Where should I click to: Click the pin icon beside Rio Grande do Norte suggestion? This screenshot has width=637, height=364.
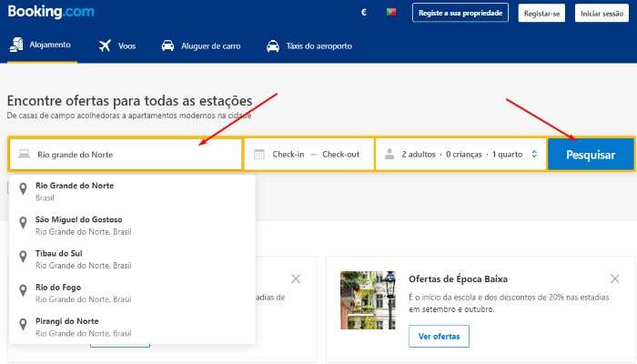pos(23,188)
